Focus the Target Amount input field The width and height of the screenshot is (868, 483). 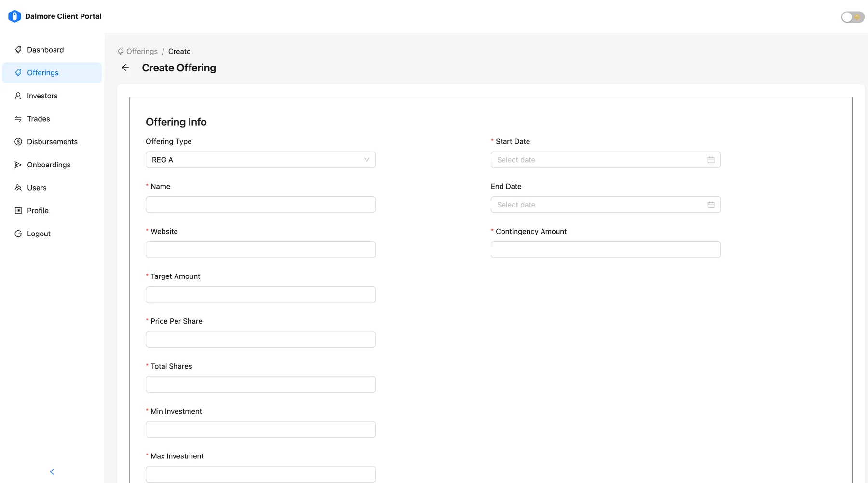pos(260,294)
